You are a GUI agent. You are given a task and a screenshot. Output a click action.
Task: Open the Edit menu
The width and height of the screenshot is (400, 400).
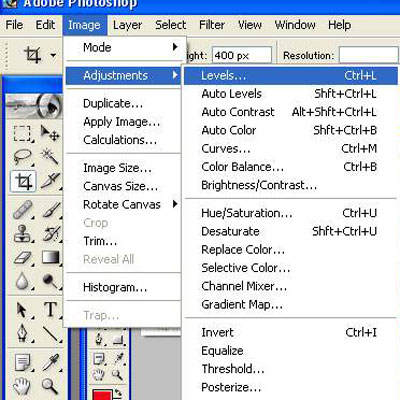point(45,25)
